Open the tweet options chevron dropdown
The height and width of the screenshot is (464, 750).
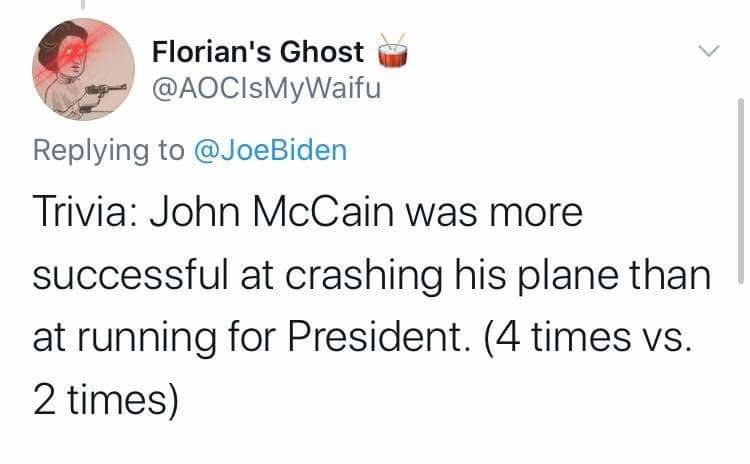pos(708,49)
